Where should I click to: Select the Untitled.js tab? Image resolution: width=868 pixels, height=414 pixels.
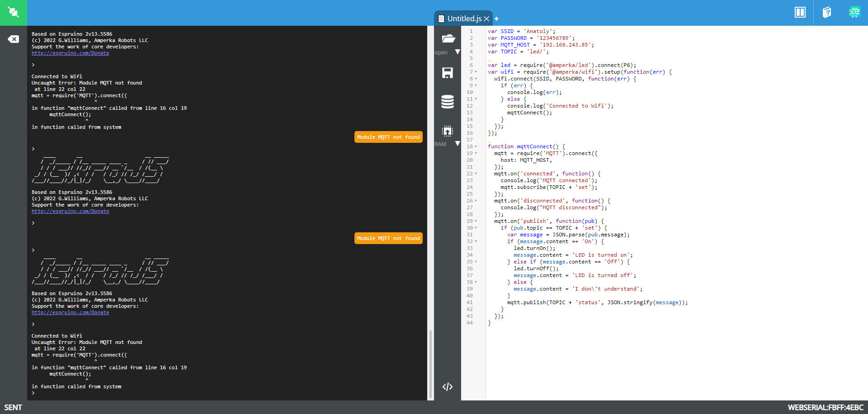tap(463, 19)
